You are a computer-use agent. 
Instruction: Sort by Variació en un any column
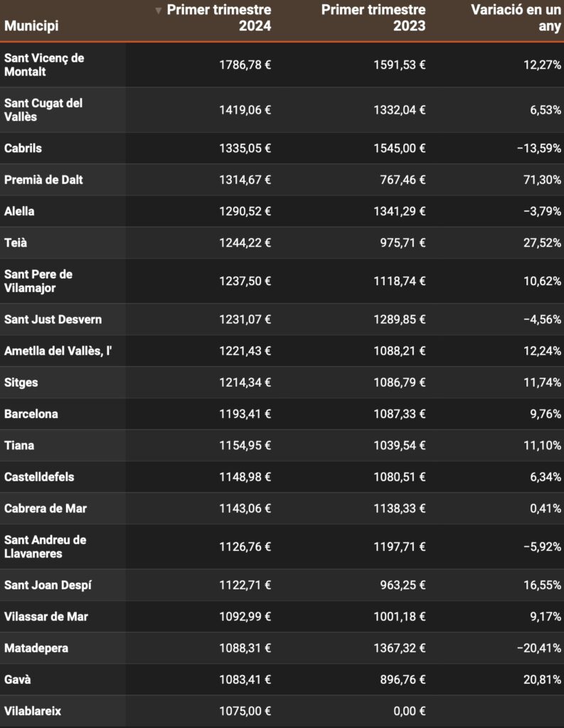[x=516, y=18]
